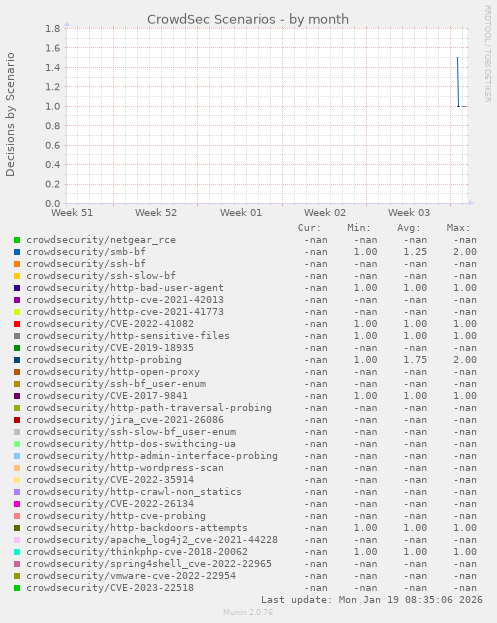Image resolution: width=497 pixels, height=623 pixels.
Task: Click the smb-bf Avg value 1.25
Action: [415, 252]
